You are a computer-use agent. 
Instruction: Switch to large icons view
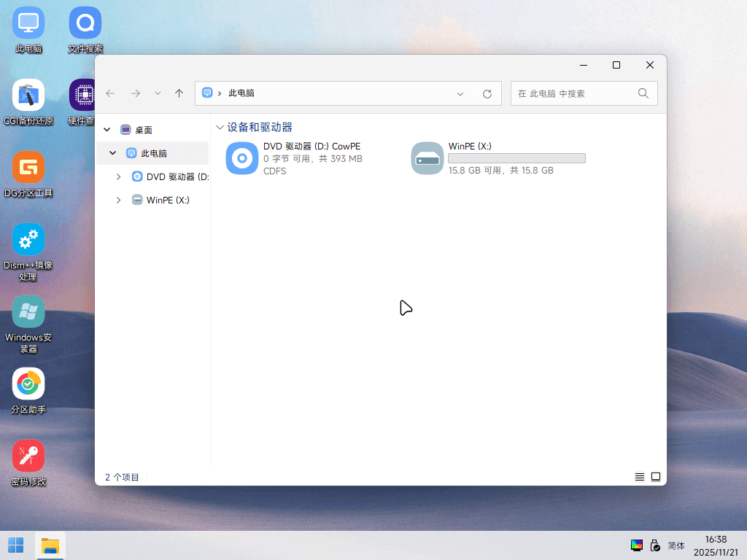click(656, 477)
